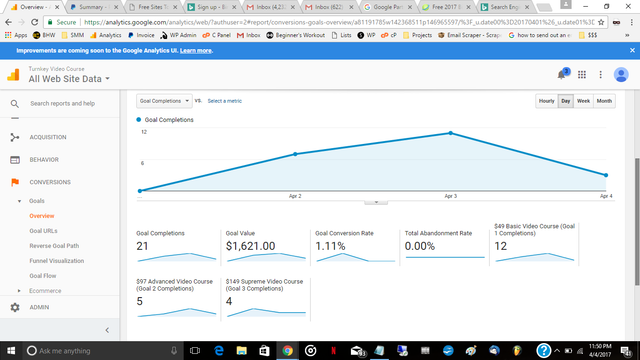Image resolution: width=640 pixels, height=360 pixels.
Task: Click the Chrome icon in the taskbar
Action: click(x=287, y=351)
